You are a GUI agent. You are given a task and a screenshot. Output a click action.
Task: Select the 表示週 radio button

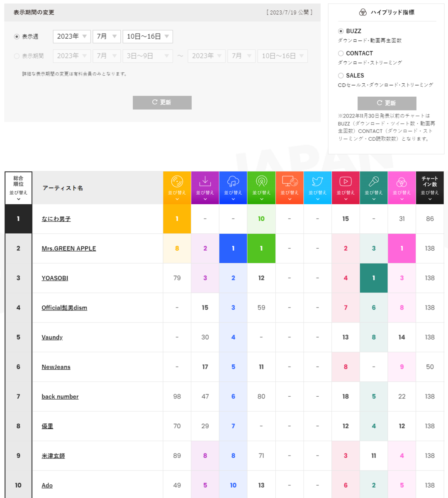tap(17, 37)
